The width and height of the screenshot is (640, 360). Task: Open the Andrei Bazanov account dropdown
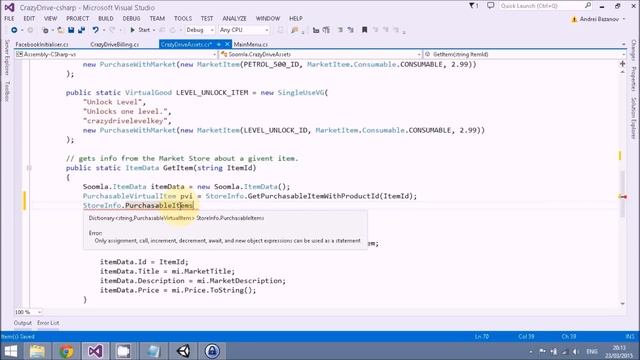click(x=598, y=19)
